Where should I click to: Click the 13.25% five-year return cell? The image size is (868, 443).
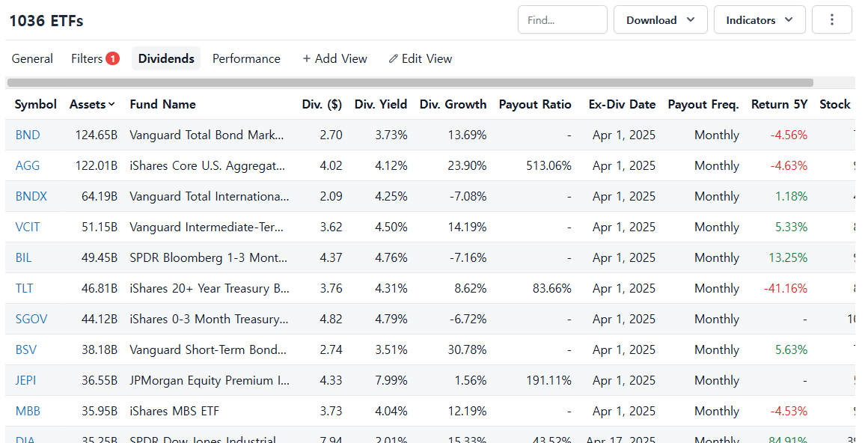click(788, 258)
